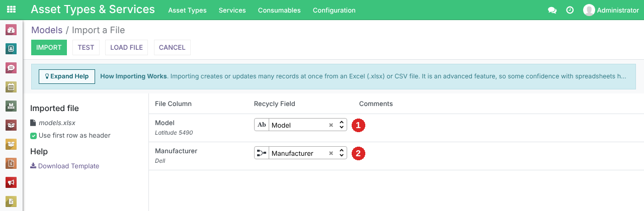Click the Manufacturer field selection box
Image resolution: width=644 pixels, height=211 pixels.
(x=300, y=153)
